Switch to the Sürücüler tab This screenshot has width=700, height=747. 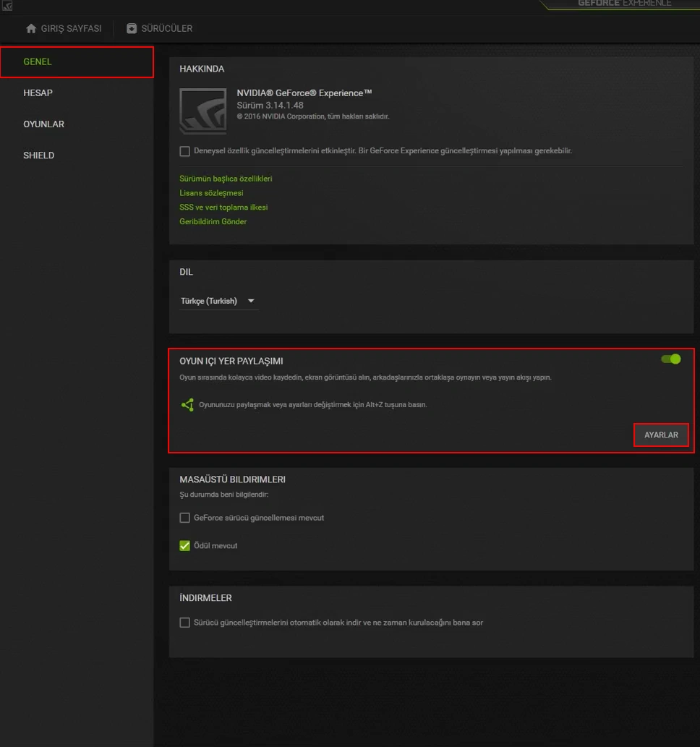[x=160, y=29]
